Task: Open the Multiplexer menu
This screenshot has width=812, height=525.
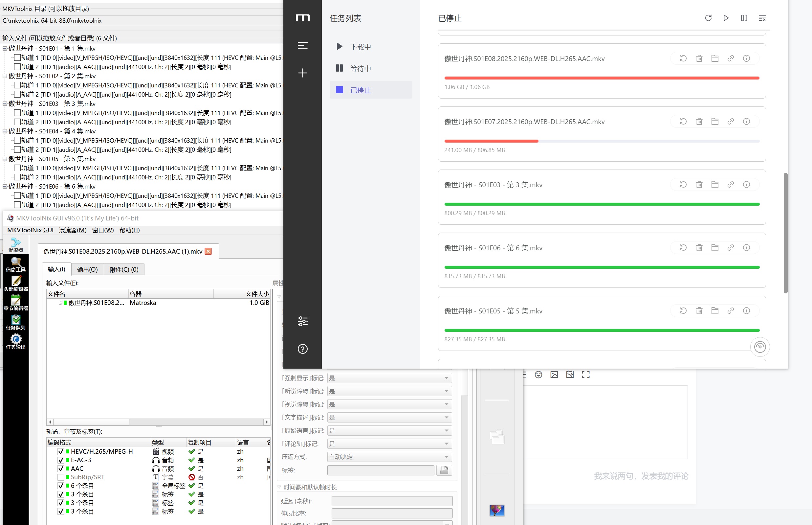Action: pos(73,230)
